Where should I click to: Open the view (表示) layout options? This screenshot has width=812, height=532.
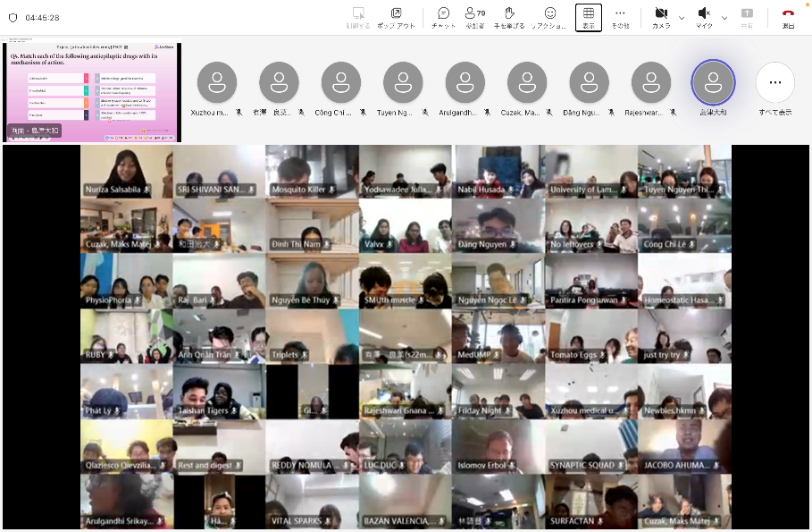pyautogui.click(x=588, y=16)
